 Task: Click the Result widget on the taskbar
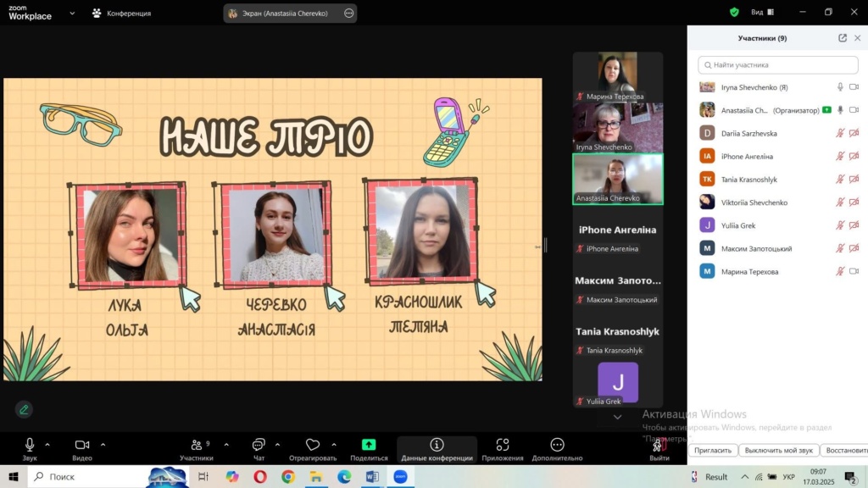coord(709,476)
